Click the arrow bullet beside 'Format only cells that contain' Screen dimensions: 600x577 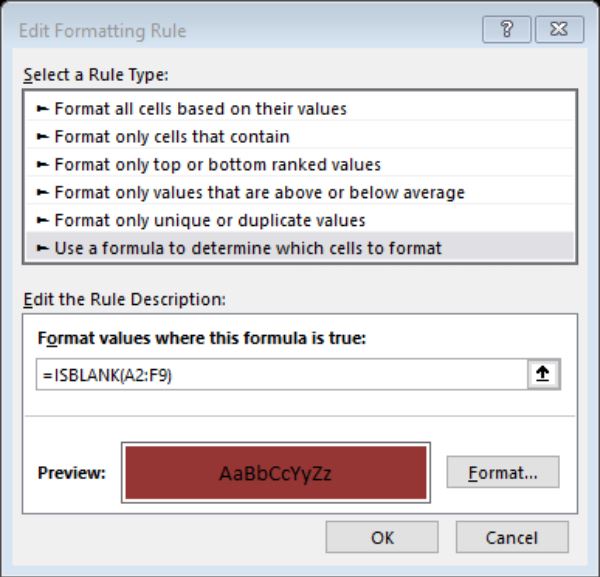tap(42, 137)
